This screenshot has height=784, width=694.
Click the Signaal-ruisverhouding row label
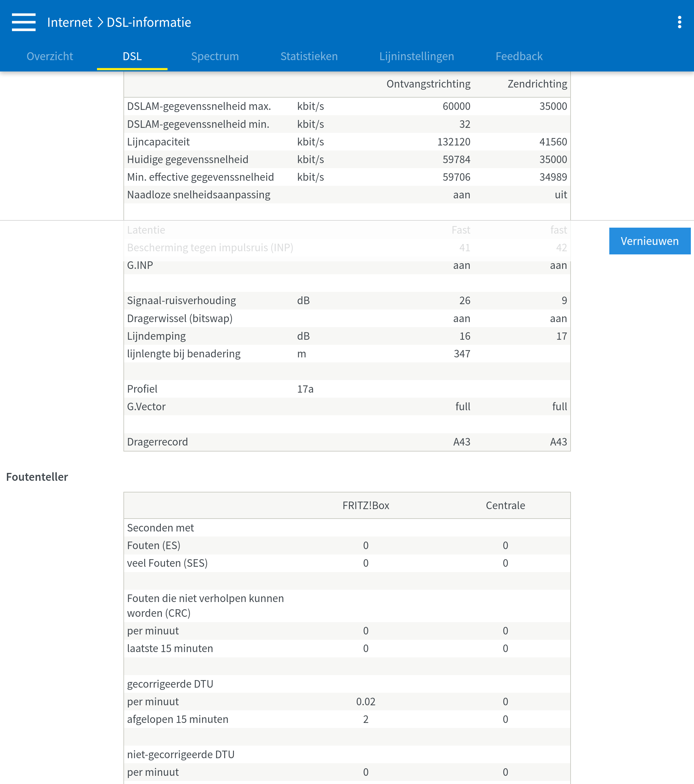(181, 301)
